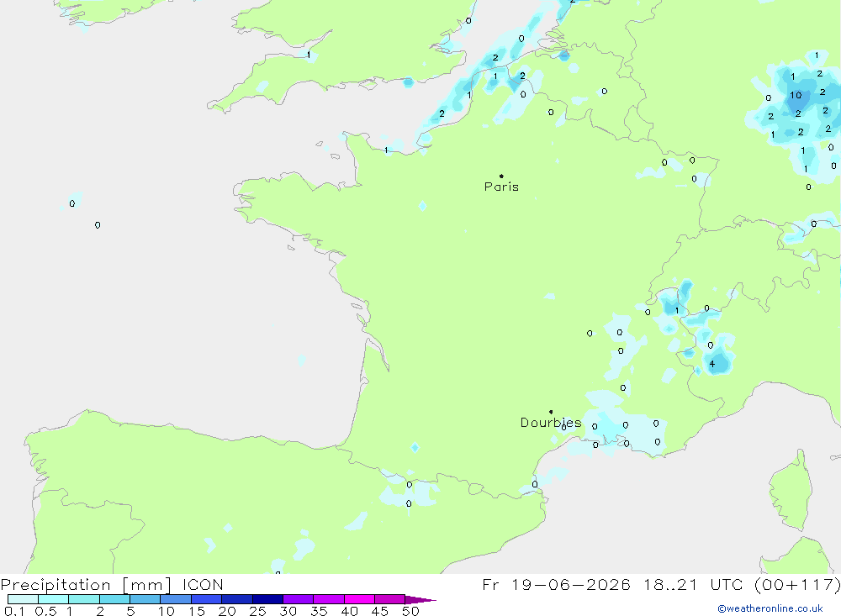
Task: Pick the lightest 0.1–0.5 legend swatch
Action: tap(23, 599)
